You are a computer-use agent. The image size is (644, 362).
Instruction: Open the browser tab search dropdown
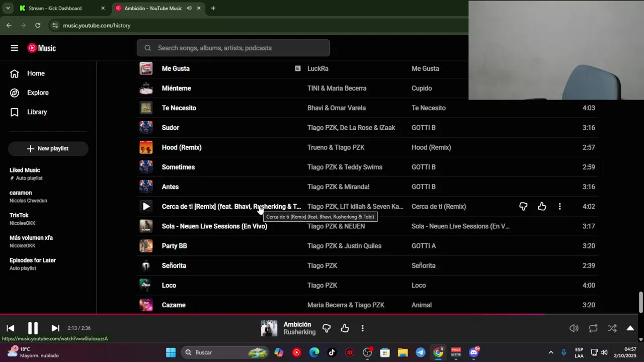pos(8,8)
